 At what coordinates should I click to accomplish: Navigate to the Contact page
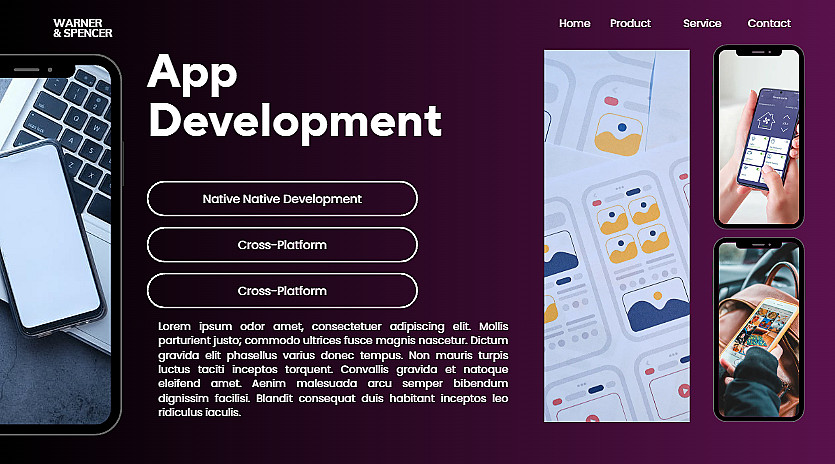point(769,23)
